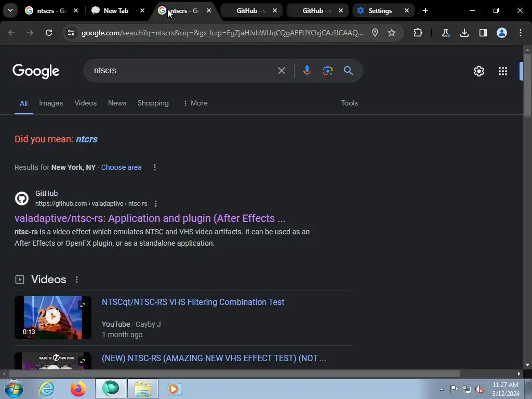
Task: Click the address bar URL
Action: click(x=222, y=33)
